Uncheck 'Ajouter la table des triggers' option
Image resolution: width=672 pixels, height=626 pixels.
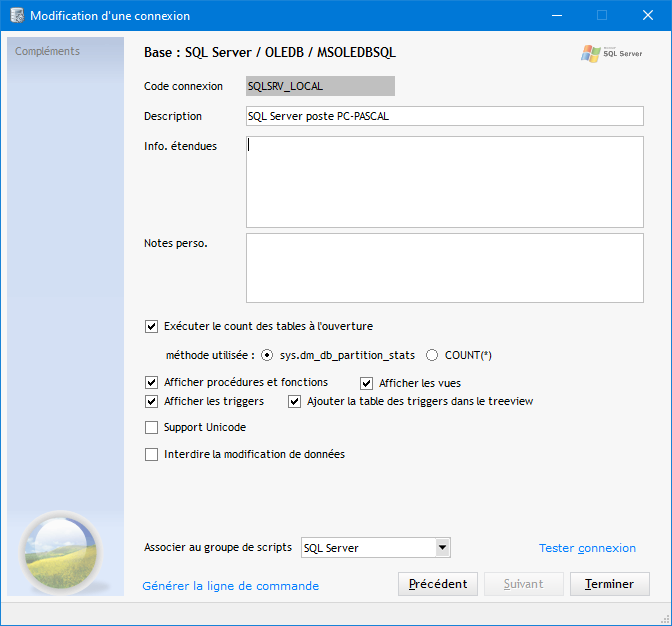tap(294, 401)
